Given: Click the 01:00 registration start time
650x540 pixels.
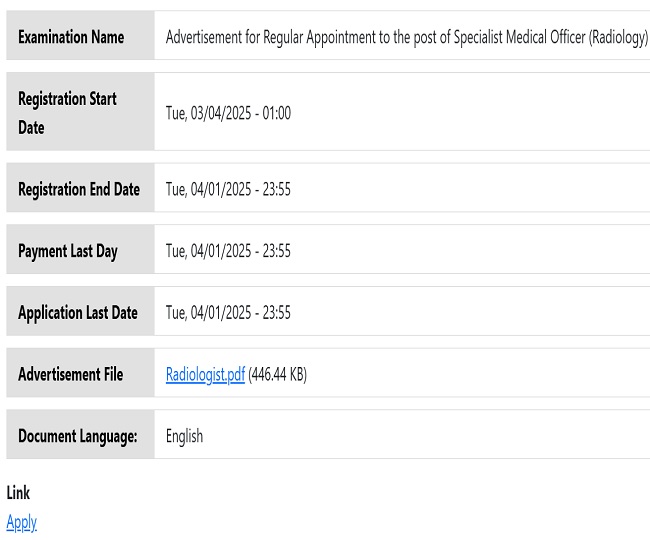Looking at the screenshot, I should pyautogui.click(x=276, y=113).
